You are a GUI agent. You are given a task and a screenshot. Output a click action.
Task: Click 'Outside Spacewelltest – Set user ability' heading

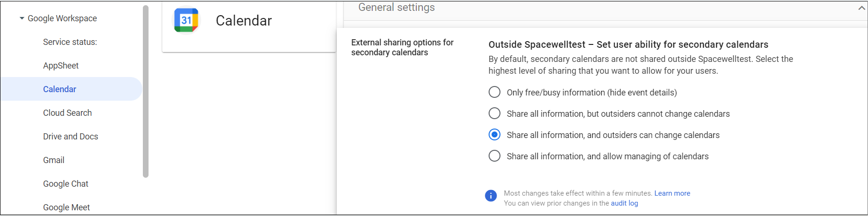click(628, 44)
